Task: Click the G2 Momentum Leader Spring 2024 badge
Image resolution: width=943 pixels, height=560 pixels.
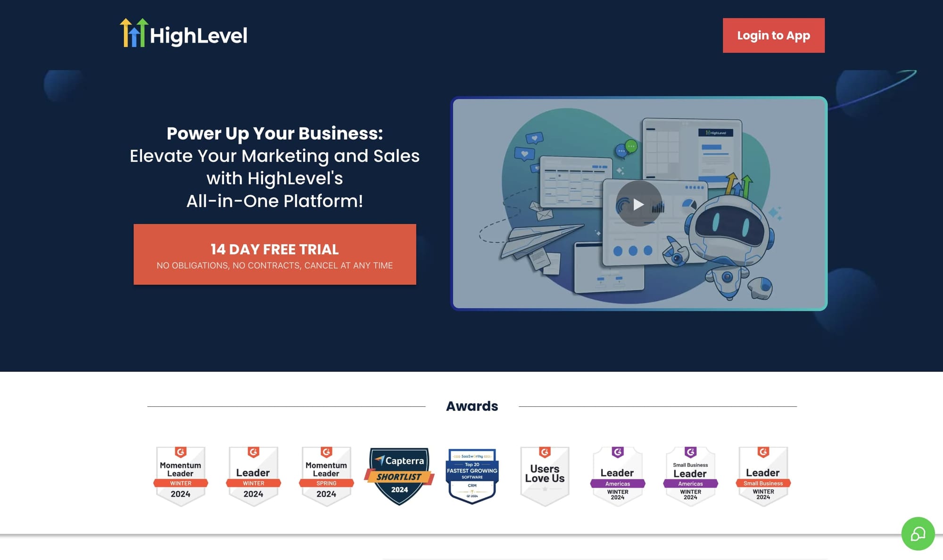Action: [326, 473]
